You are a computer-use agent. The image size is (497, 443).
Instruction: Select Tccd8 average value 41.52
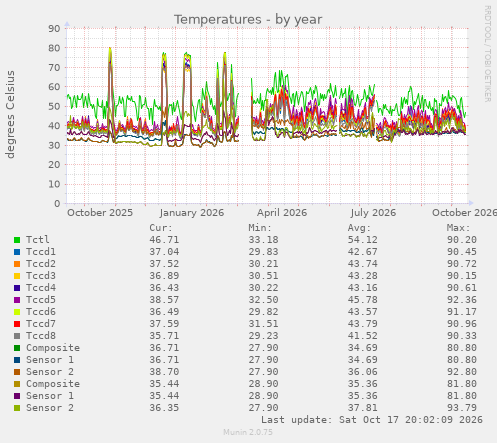pyautogui.click(x=363, y=336)
